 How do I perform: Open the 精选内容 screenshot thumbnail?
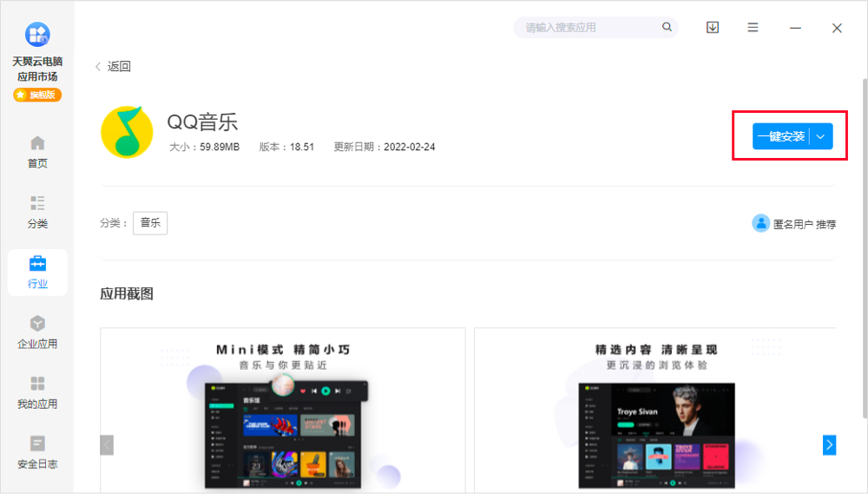pos(655,410)
